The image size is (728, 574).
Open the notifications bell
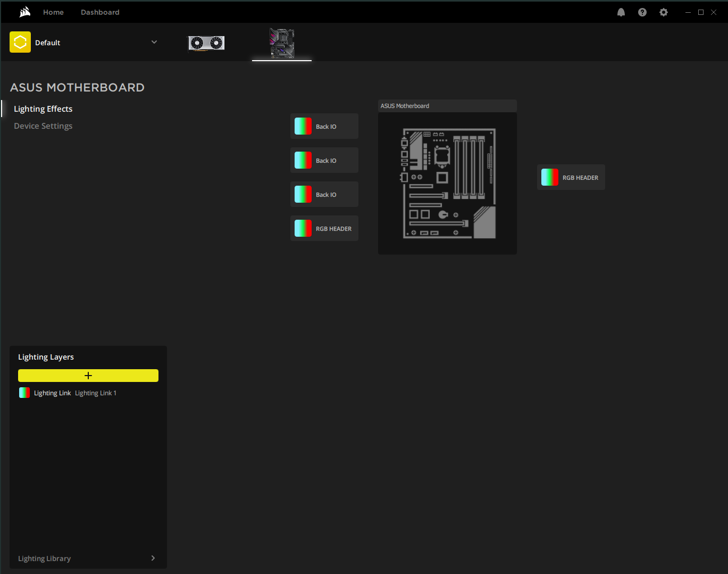621,12
